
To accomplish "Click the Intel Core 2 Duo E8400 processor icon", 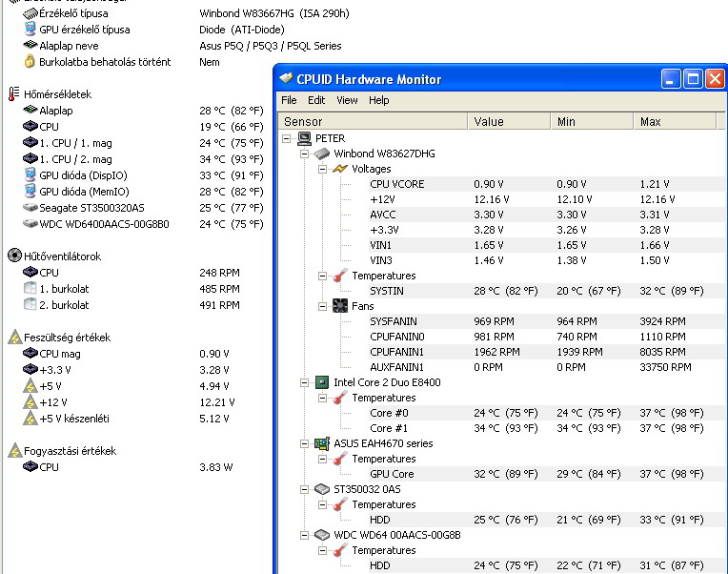I will (322, 382).
